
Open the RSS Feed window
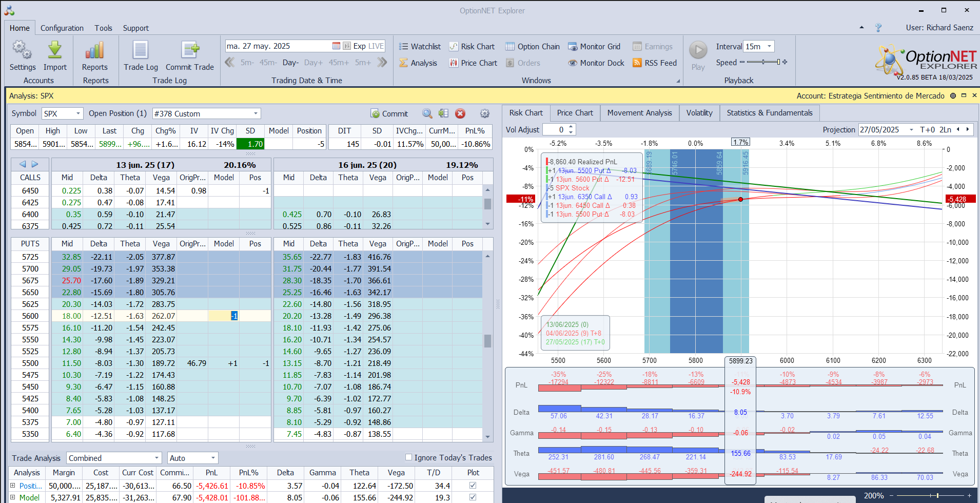point(655,63)
